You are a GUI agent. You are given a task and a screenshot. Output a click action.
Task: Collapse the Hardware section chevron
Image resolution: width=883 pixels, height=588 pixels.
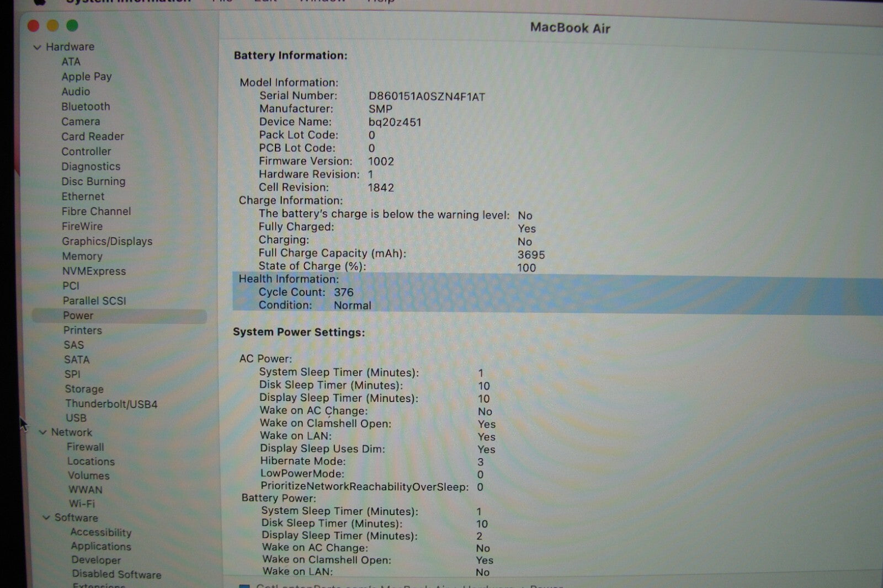38,47
